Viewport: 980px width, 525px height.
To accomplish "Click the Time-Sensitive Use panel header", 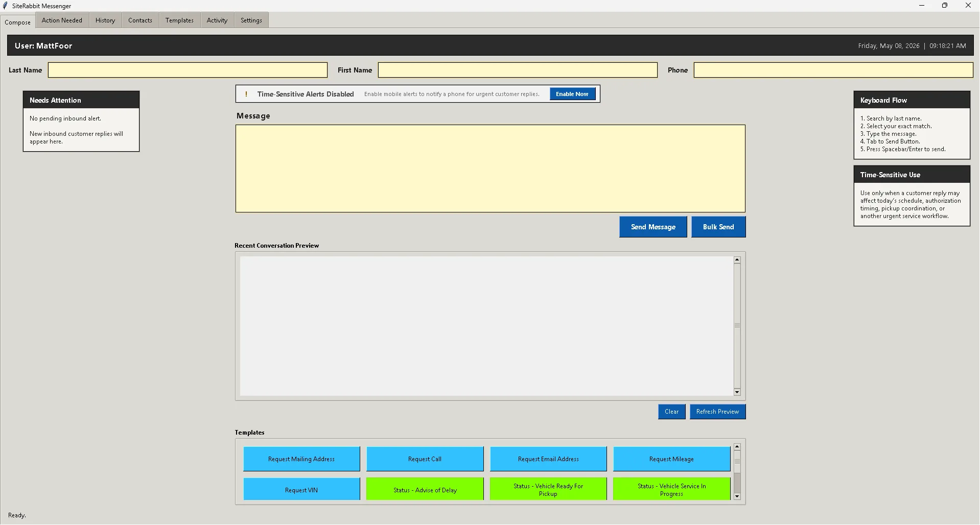I will (912, 175).
